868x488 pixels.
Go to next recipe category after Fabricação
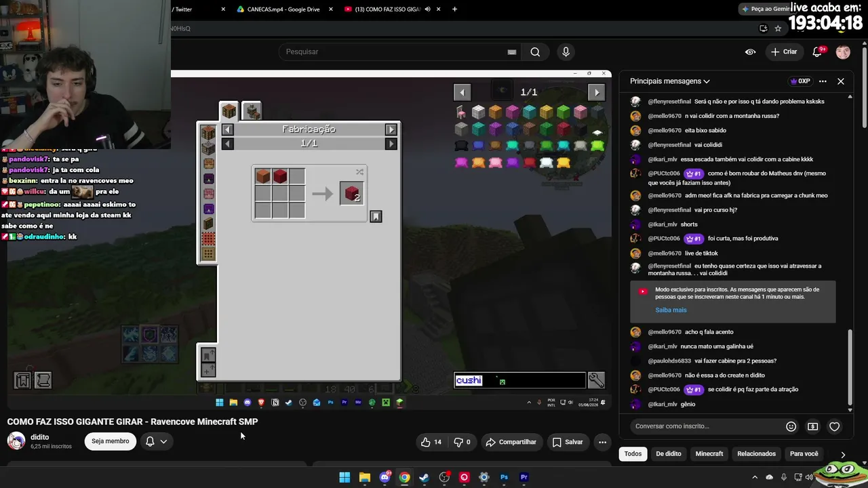coord(391,129)
